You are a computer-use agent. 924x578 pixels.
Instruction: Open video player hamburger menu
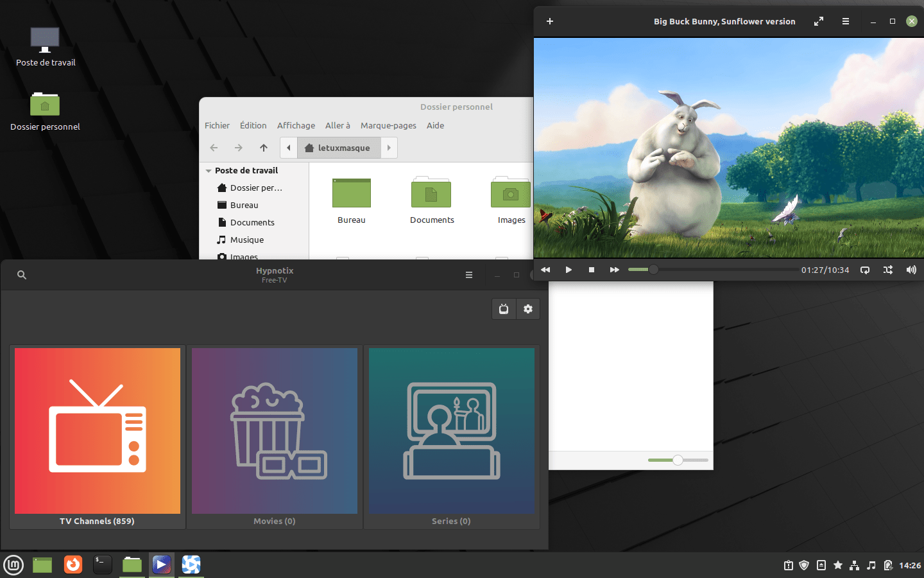click(846, 21)
